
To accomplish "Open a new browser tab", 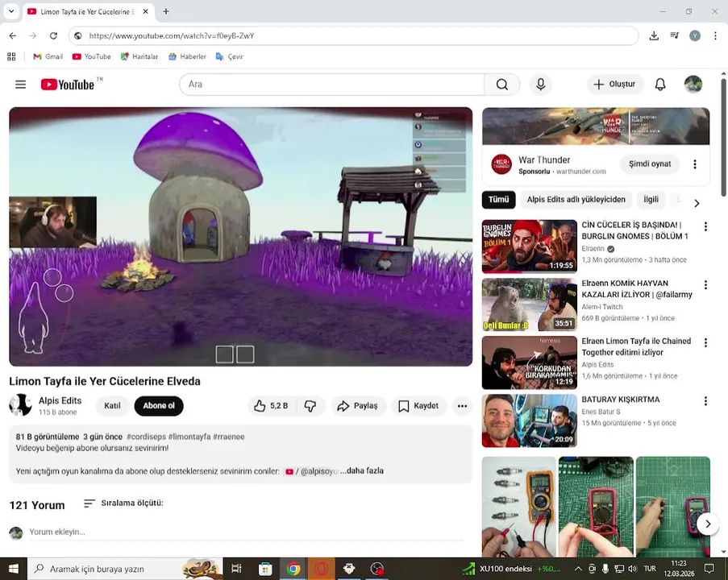I will coord(166,11).
